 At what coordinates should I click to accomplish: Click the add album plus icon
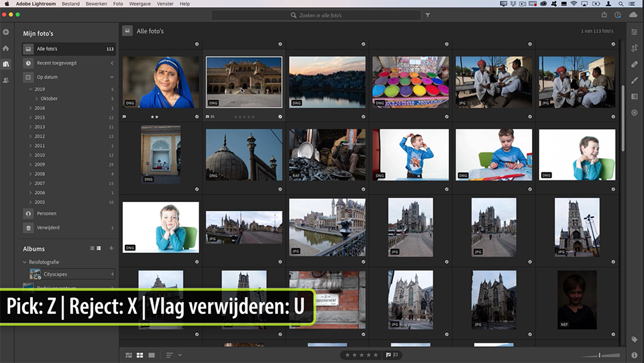pyautogui.click(x=111, y=248)
